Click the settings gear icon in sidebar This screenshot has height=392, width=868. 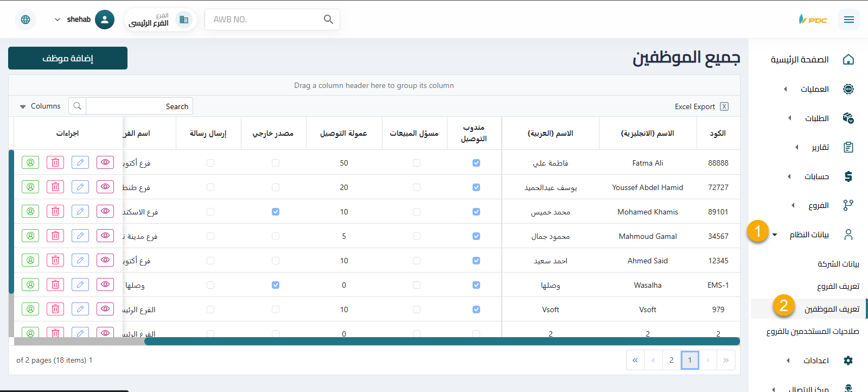click(848, 361)
